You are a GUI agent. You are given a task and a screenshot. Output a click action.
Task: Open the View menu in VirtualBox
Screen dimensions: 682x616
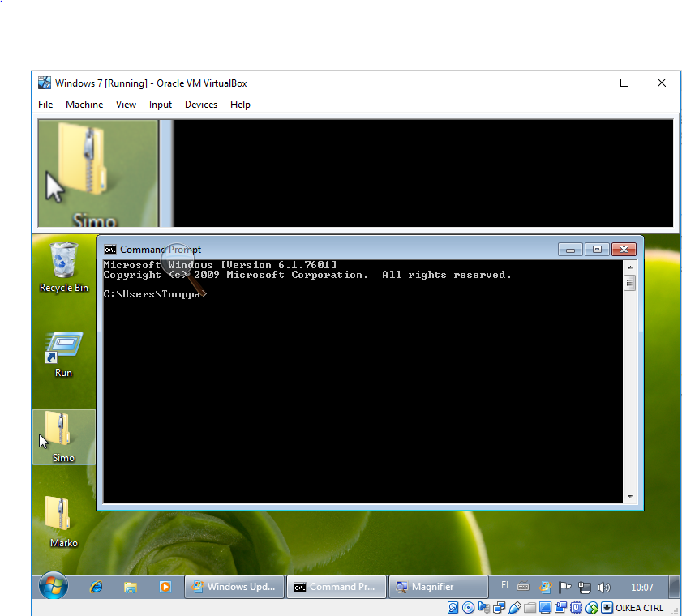click(126, 105)
